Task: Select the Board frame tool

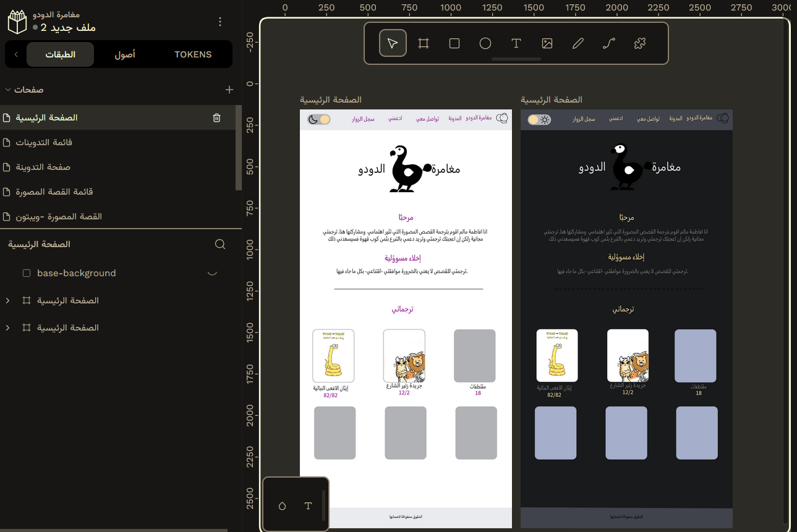Action: coord(424,43)
